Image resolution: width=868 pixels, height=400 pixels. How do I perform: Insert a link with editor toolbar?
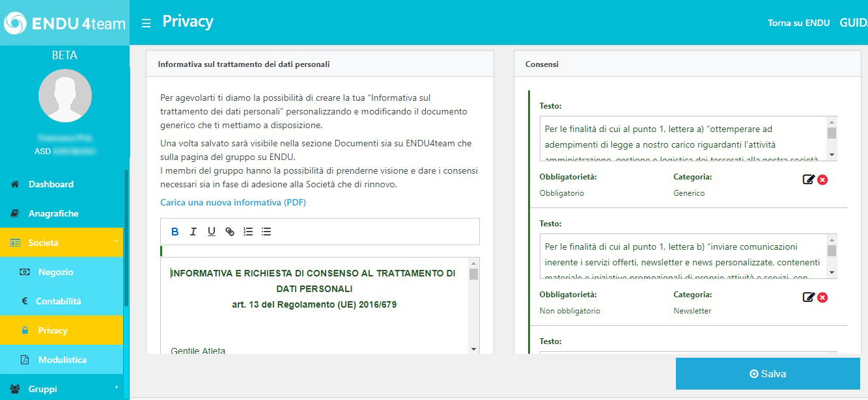(x=229, y=232)
